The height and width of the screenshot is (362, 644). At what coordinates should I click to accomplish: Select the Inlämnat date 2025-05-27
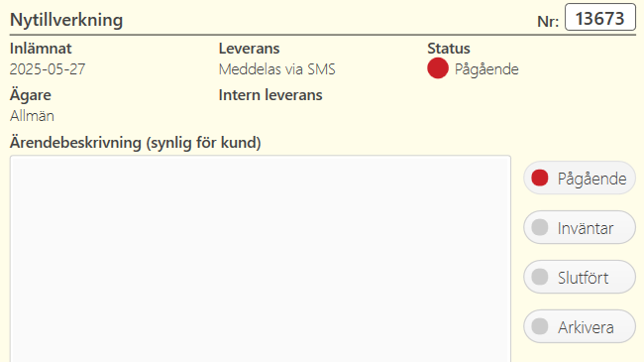pyautogui.click(x=48, y=69)
